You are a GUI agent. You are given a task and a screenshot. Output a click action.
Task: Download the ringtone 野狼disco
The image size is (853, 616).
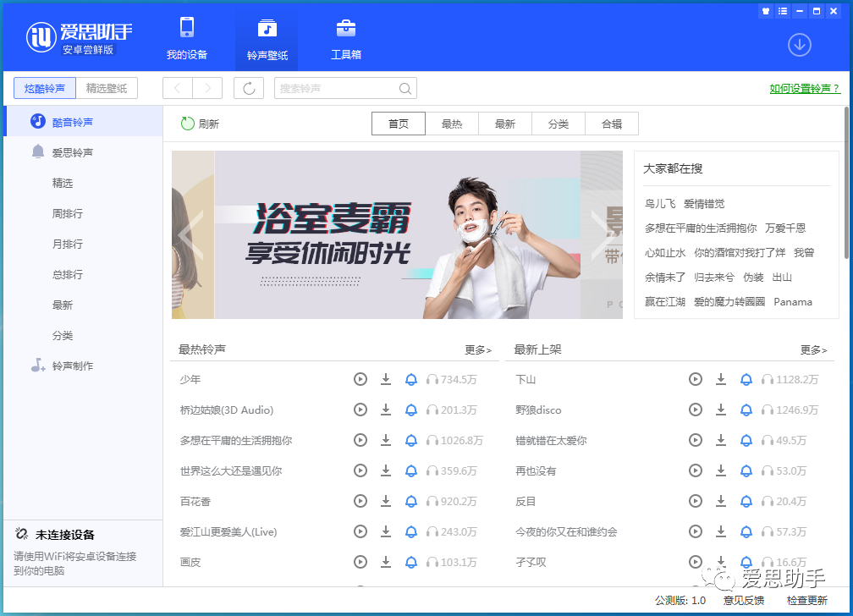pyautogui.click(x=721, y=410)
